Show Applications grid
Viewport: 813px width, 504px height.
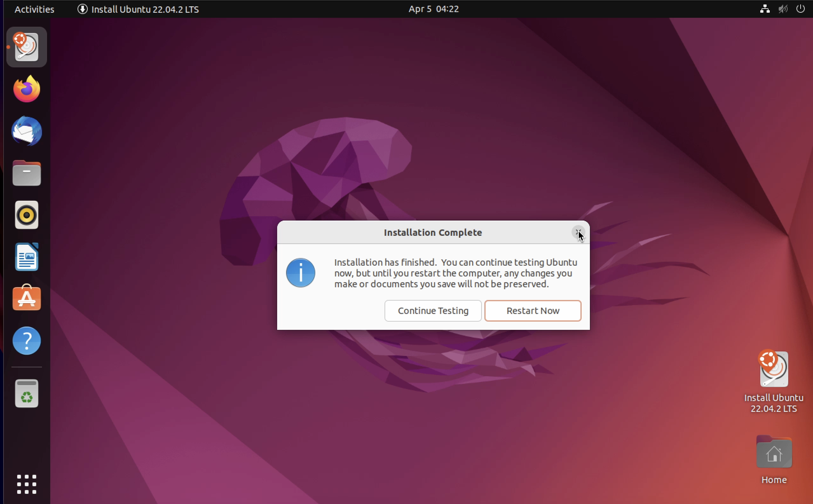coord(26,484)
